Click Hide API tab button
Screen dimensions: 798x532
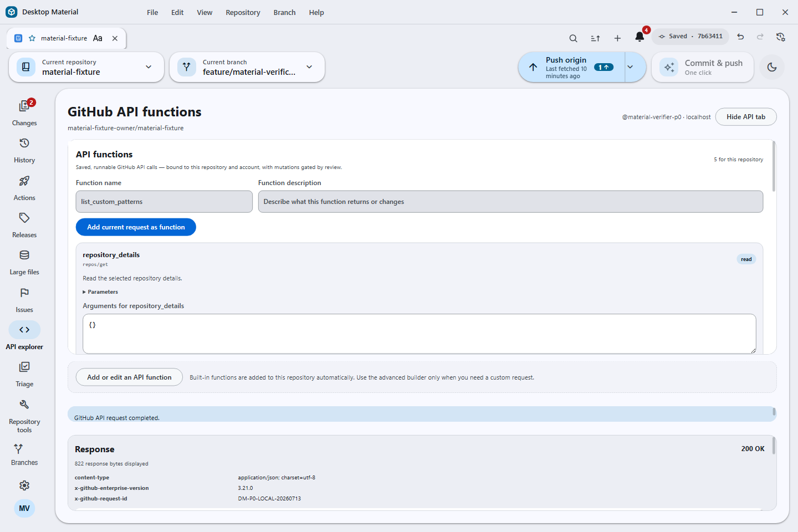click(746, 117)
